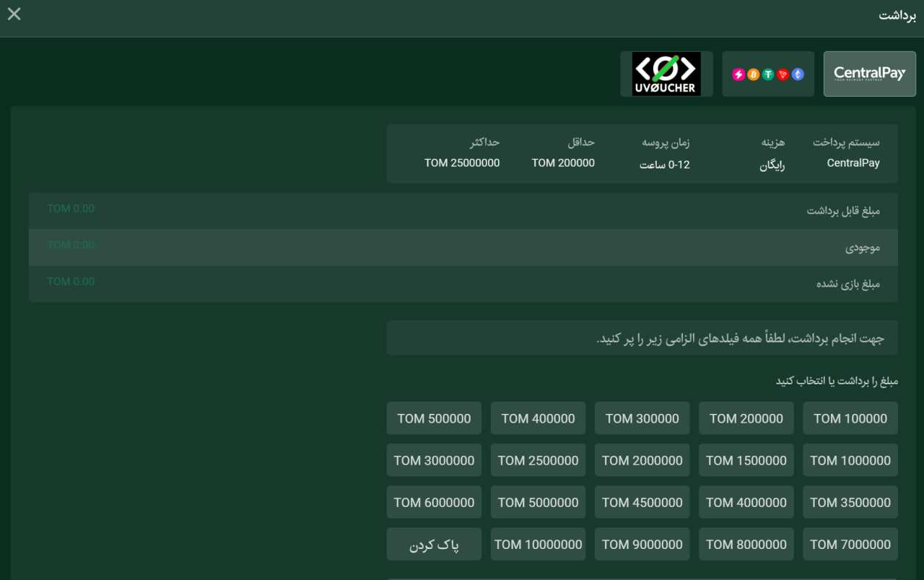Choose the cryptocurrency payment option
The image size is (924, 580).
[x=768, y=74]
